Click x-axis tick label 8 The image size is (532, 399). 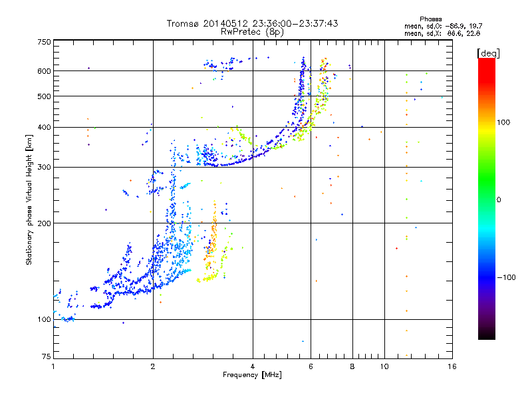(x=352, y=366)
